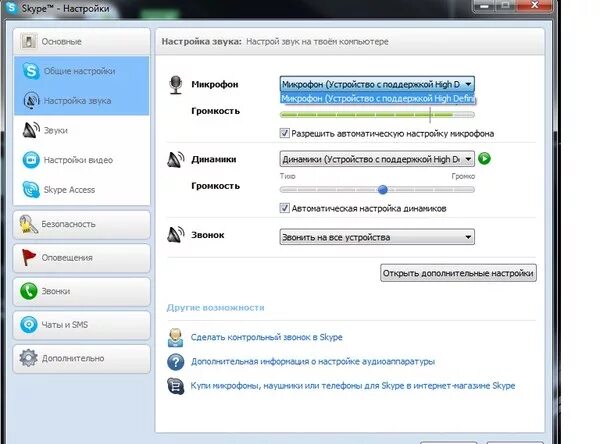Uncheck Автоматическая настройка динамиков checkbox
This screenshot has height=444, width=600.
pyautogui.click(x=284, y=208)
